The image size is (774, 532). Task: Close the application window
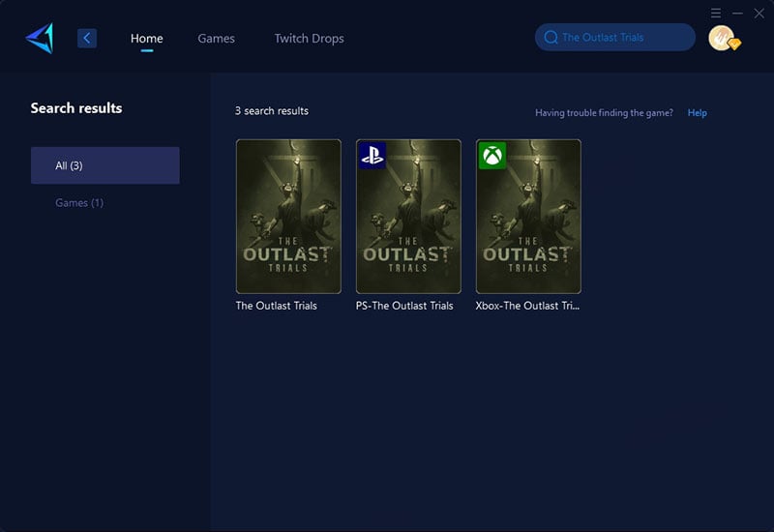click(759, 13)
